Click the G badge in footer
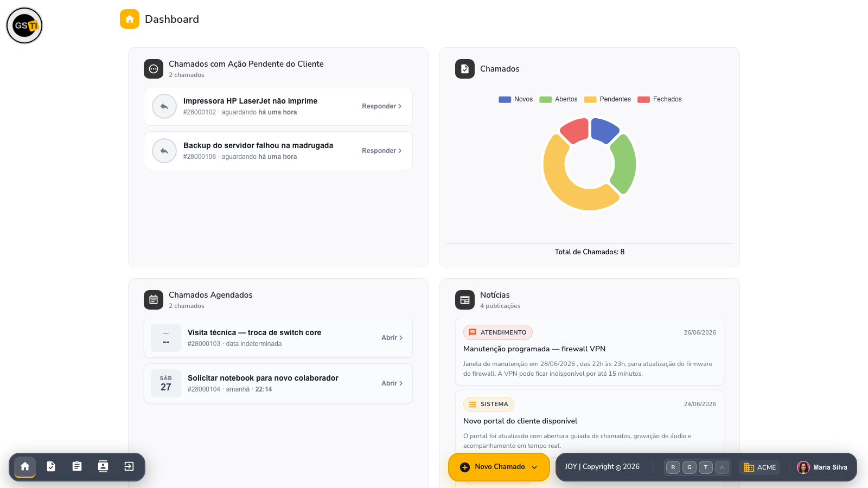The image size is (868, 488). click(690, 467)
